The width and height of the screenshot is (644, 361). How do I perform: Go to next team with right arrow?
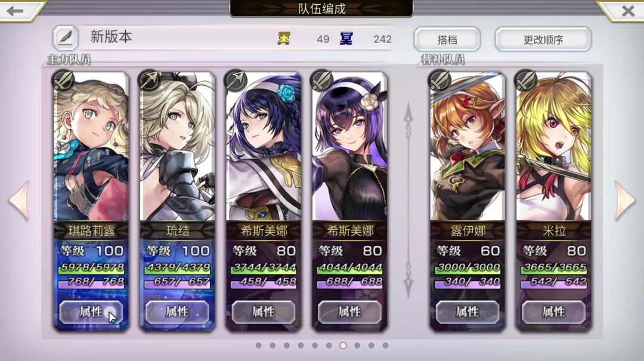[x=624, y=201]
